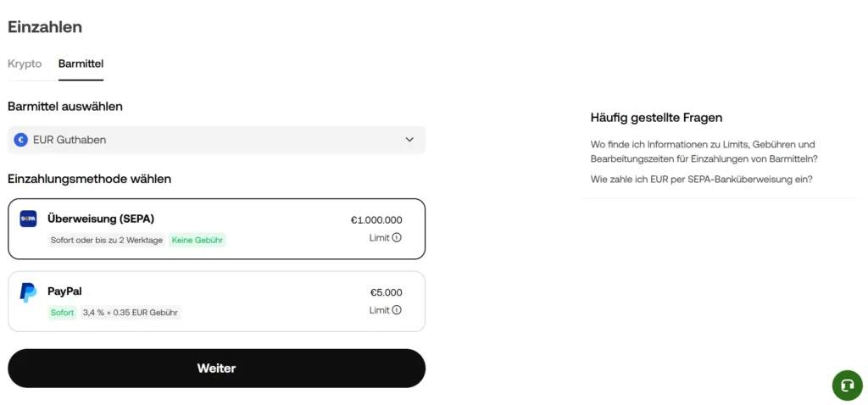The image size is (868, 405).
Task: Click the Keine Gebühr green badge
Action: [198, 241]
